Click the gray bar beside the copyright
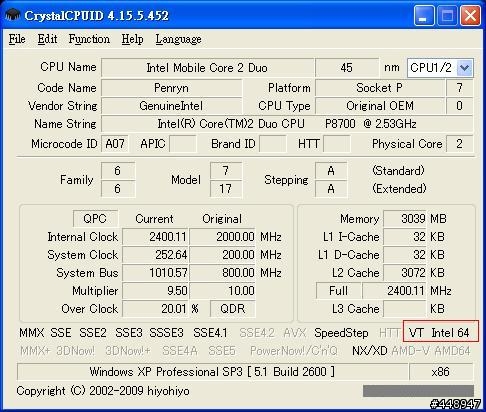486x412 pixels. (x=418, y=391)
